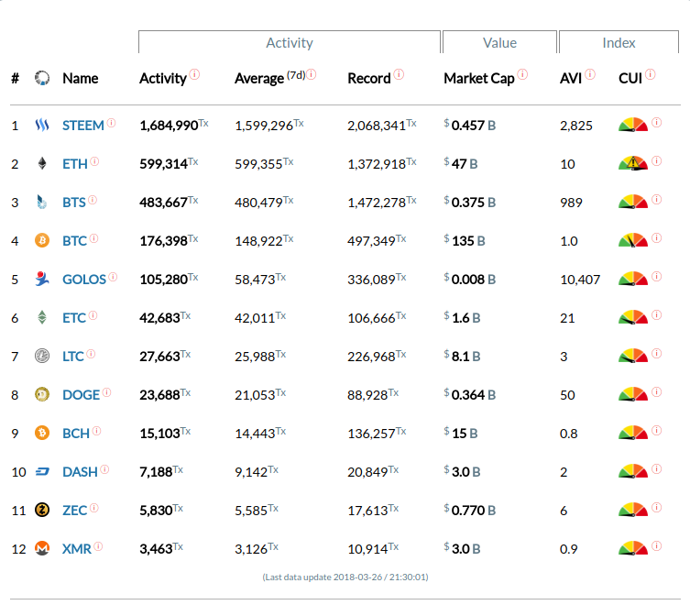Click the info icon beside DOGE name

click(x=107, y=392)
